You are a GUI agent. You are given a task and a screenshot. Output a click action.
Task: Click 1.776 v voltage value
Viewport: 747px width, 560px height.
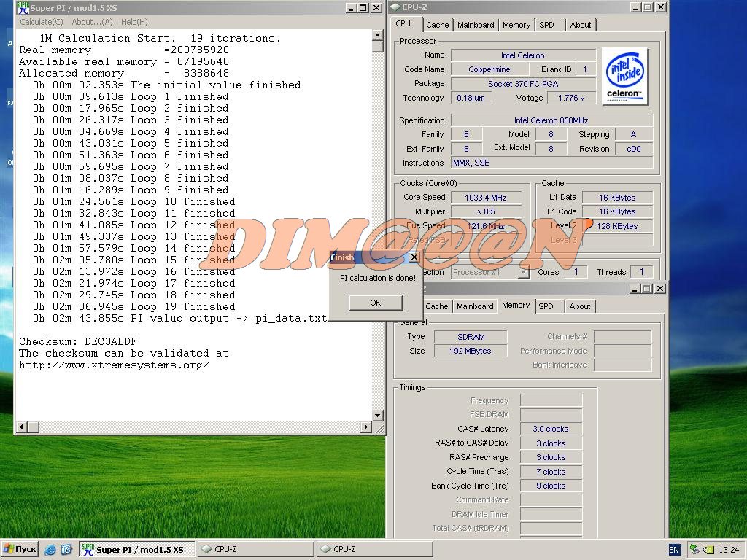pyautogui.click(x=570, y=98)
